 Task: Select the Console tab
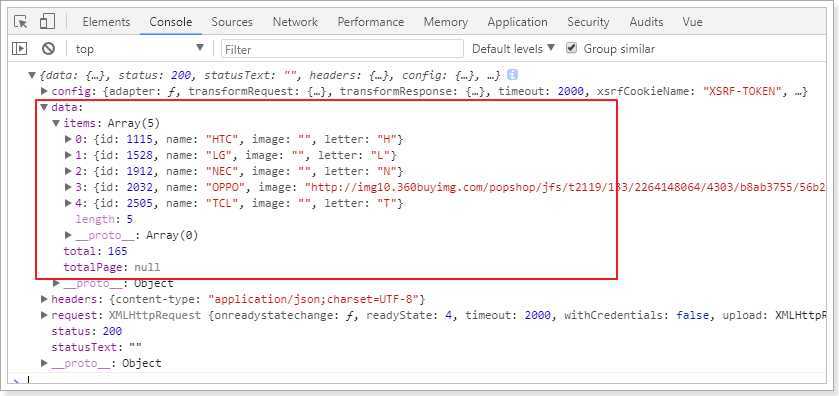point(171,22)
